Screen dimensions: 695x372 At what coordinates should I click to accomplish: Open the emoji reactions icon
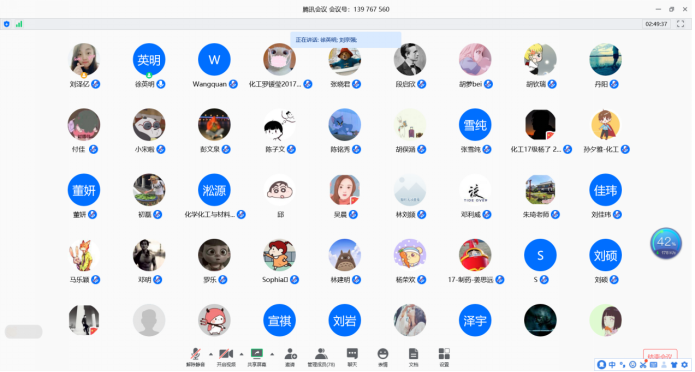(x=383, y=357)
